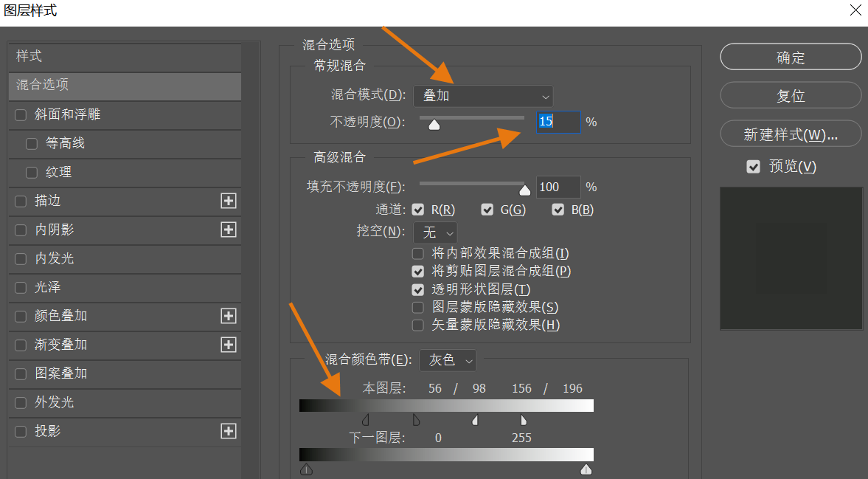The height and width of the screenshot is (479, 868).
Task: Check 将内部效果混合成组 option
Action: pyautogui.click(x=418, y=254)
